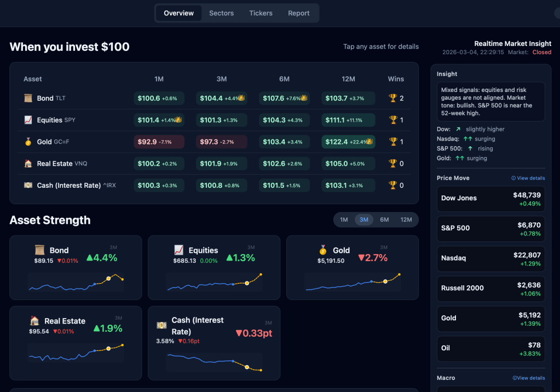Open the Gold Asset Strength card
The image size is (560, 392).
pyautogui.click(x=353, y=267)
